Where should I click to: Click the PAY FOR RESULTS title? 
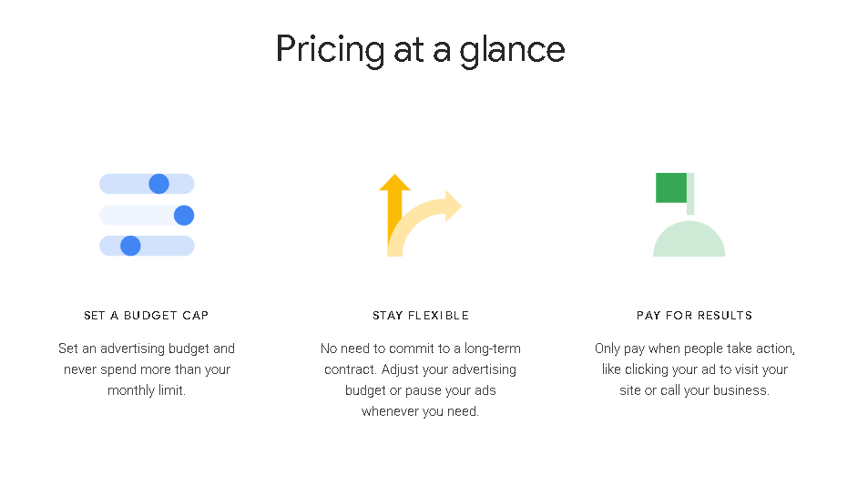coord(694,315)
